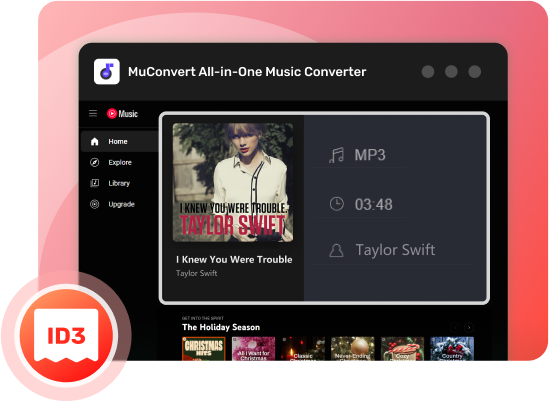Go to Home menu item

(x=118, y=141)
